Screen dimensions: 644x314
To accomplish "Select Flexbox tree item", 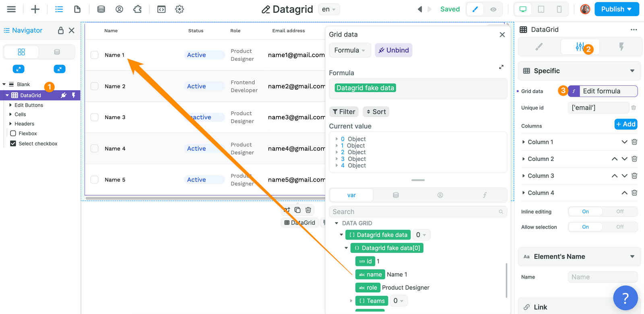I will click(x=27, y=133).
